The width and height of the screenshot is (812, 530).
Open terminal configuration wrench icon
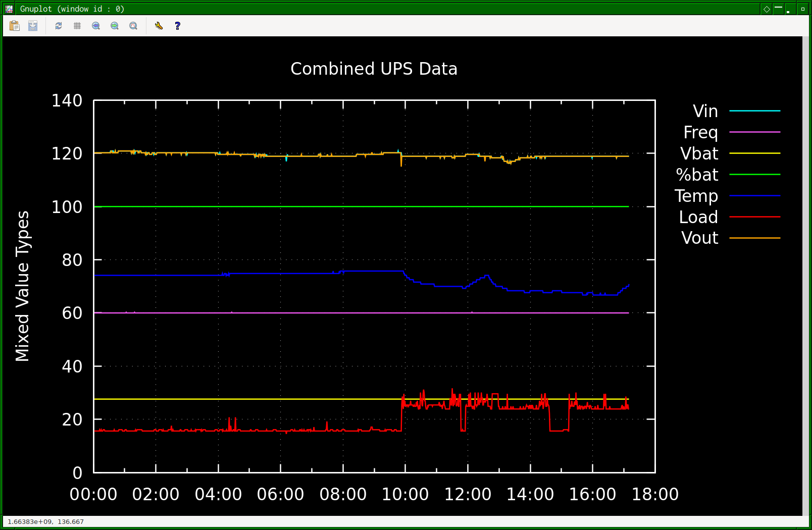[159, 26]
